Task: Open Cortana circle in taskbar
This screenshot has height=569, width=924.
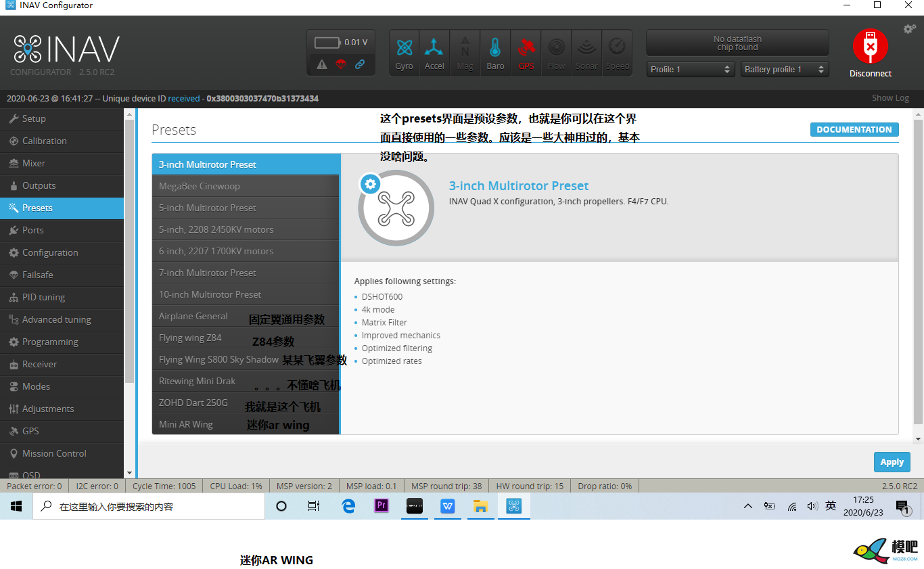Action: 282,506
